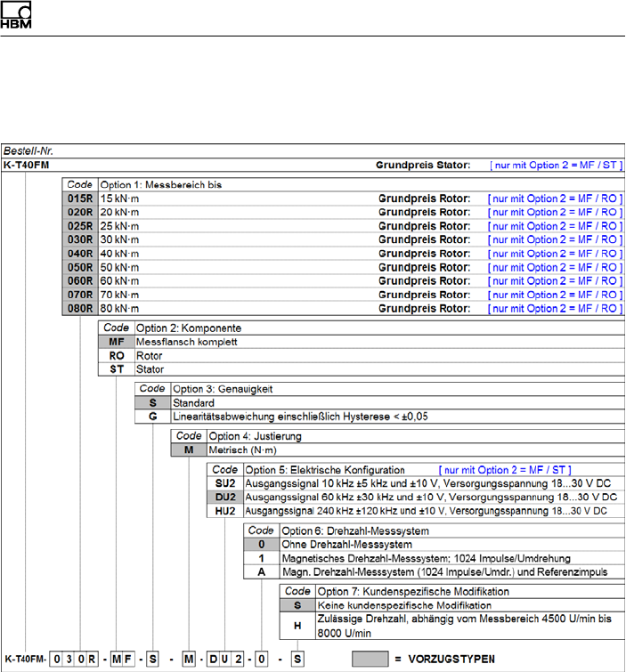Click the 'Zulässige Drehzahl' description text

464,626
